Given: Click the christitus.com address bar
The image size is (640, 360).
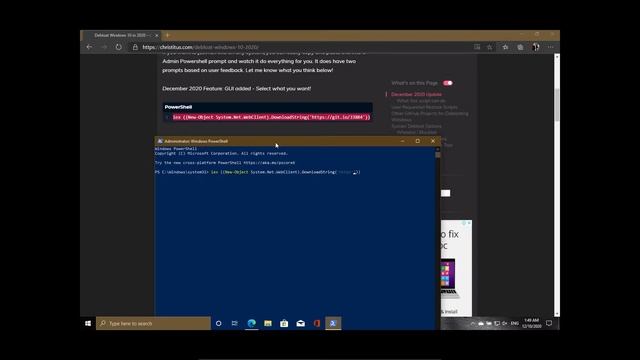Looking at the screenshot, I should pyautogui.click(x=302, y=47).
